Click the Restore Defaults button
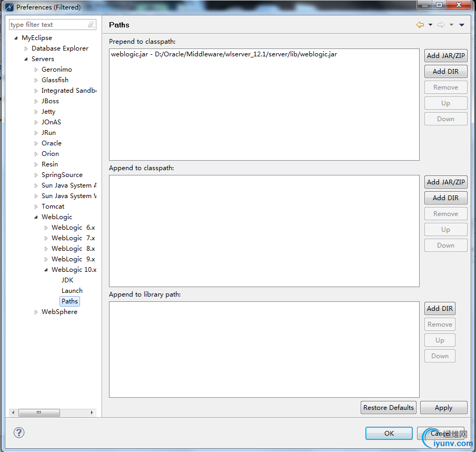The height and width of the screenshot is (452, 476). coord(388,407)
